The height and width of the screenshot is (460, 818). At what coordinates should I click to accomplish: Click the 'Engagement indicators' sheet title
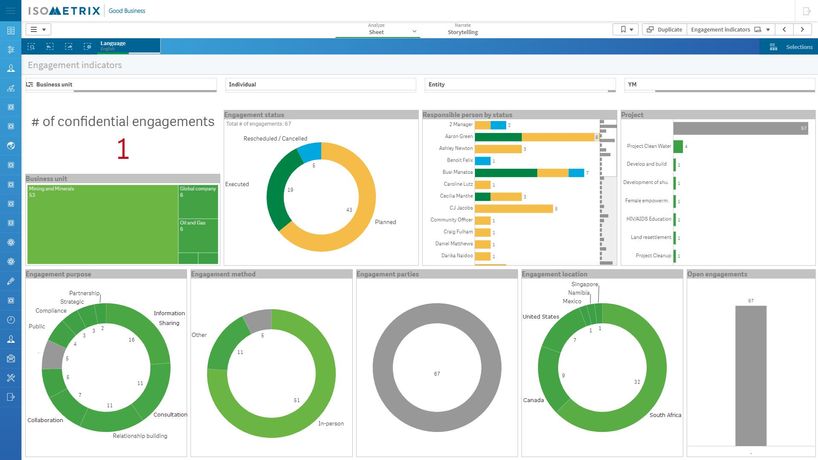(x=75, y=65)
